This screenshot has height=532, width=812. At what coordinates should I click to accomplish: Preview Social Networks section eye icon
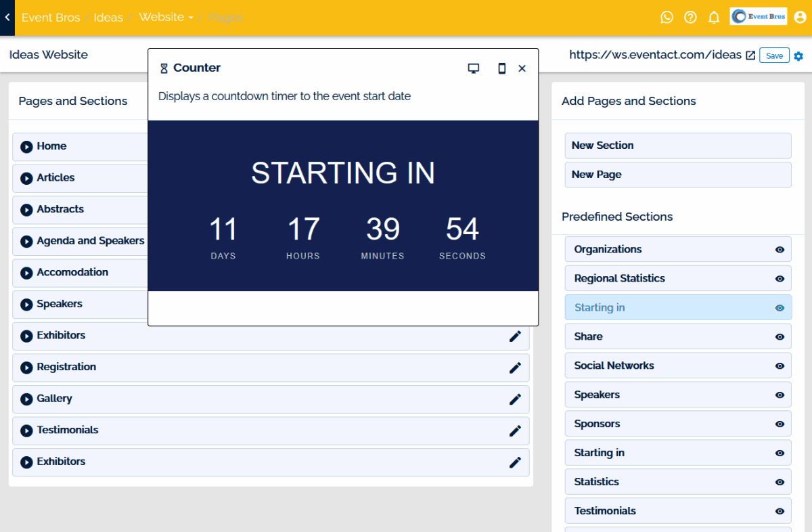(780, 366)
